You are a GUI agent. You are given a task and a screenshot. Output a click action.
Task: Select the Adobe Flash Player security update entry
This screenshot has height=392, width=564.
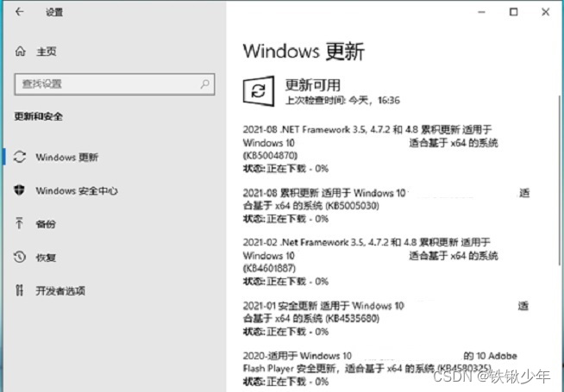(379, 362)
